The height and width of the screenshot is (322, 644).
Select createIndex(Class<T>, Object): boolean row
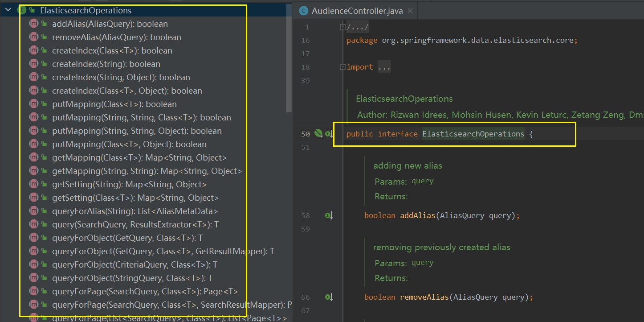coord(127,91)
